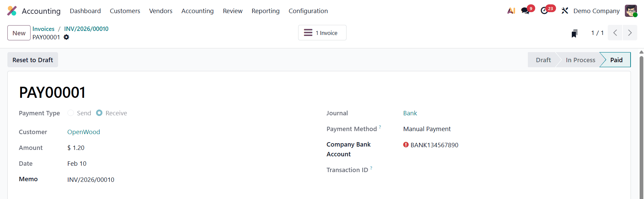This screenshot has width=644, height=199.
Task: Switch to the Vendors menu
Action: pyautogui.click(x=160, y=11)
